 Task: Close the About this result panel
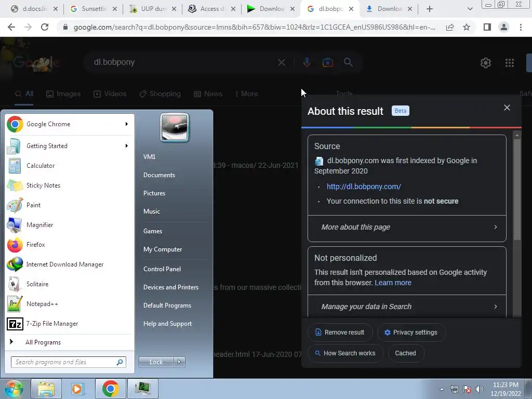(507, 108)
